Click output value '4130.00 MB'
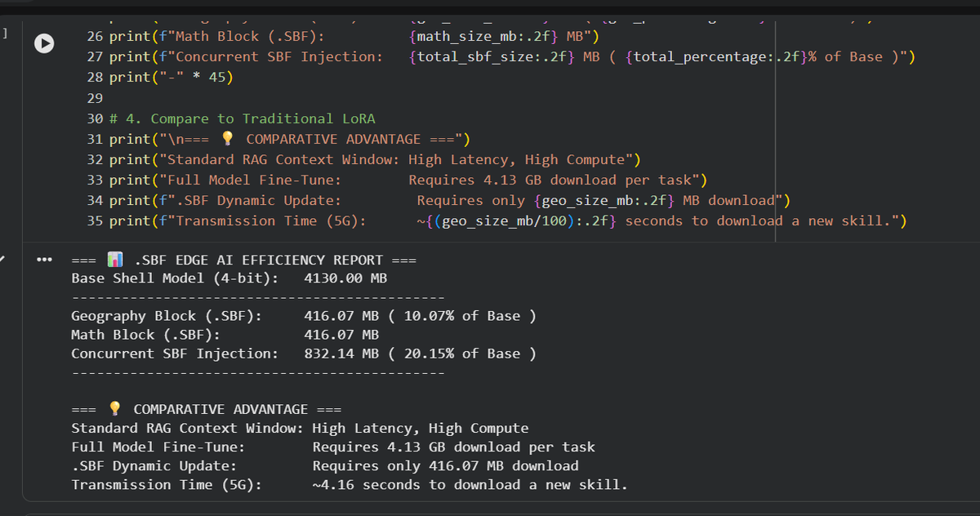The width and height of the screenshot is (980, 516). (x=345, y=278)
